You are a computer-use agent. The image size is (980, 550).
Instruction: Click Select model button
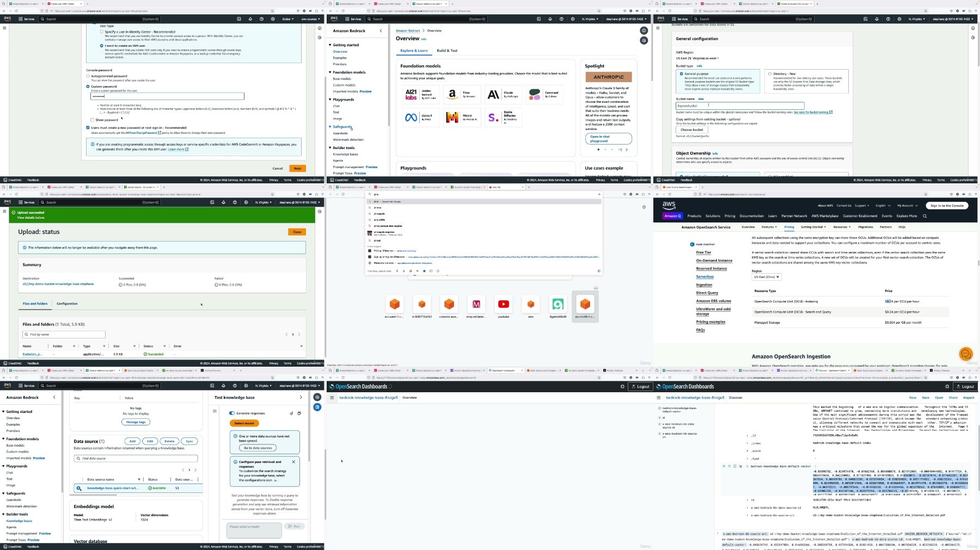tap(244, 423)
